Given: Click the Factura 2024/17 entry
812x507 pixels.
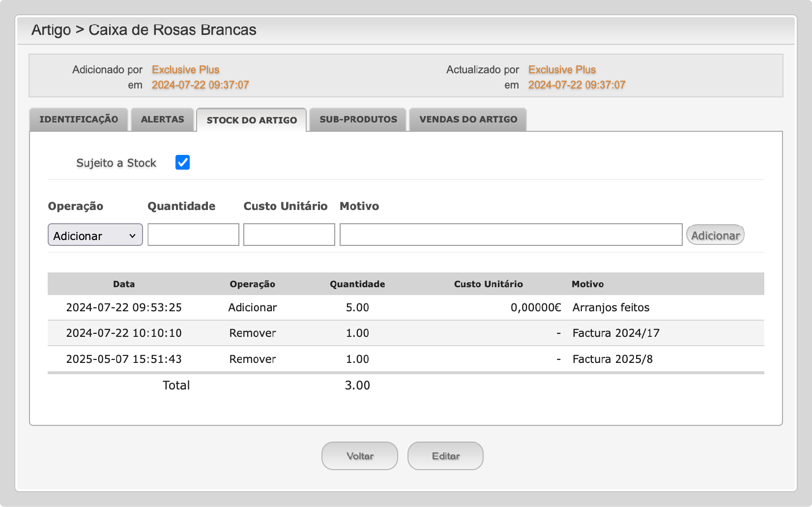Looking at the screenshot, I should (x=615, y=333).
